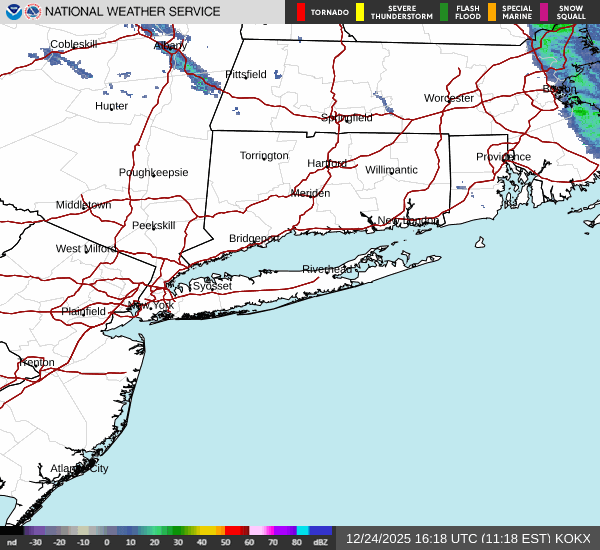Select the Riverhead label on Long Island
Image resolution: width=600 pixels, height=550 pixels.
coord(327,270)
